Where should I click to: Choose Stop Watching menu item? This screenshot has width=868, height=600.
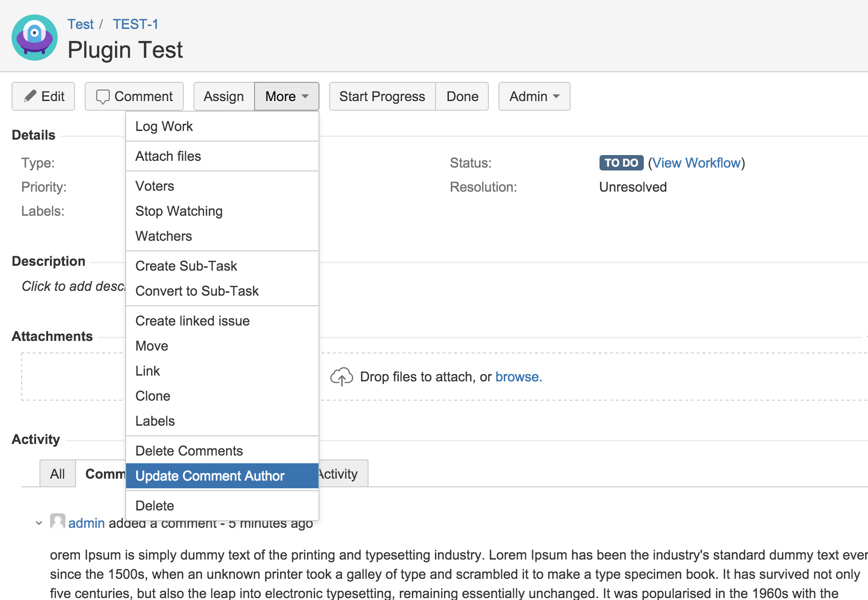[222, 211]
